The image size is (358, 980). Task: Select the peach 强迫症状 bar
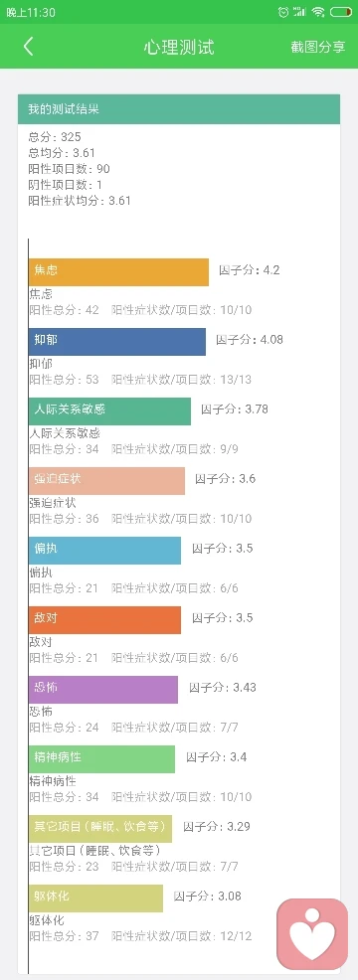(x=107, y=481)
